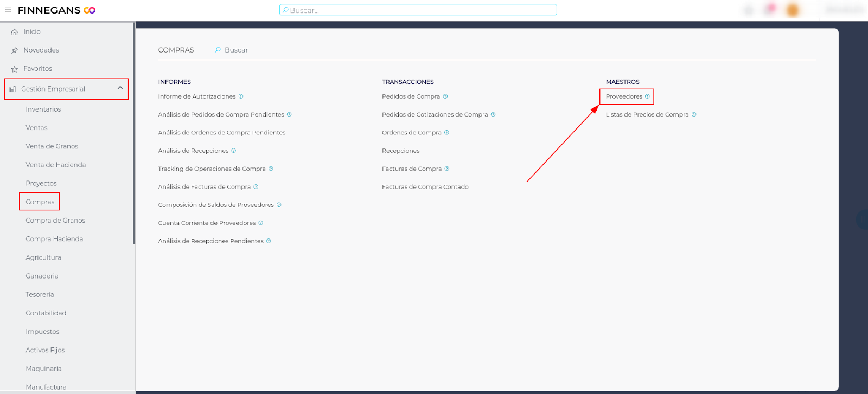Open Análisis de Recepciones report

click(x=194, y=151)
